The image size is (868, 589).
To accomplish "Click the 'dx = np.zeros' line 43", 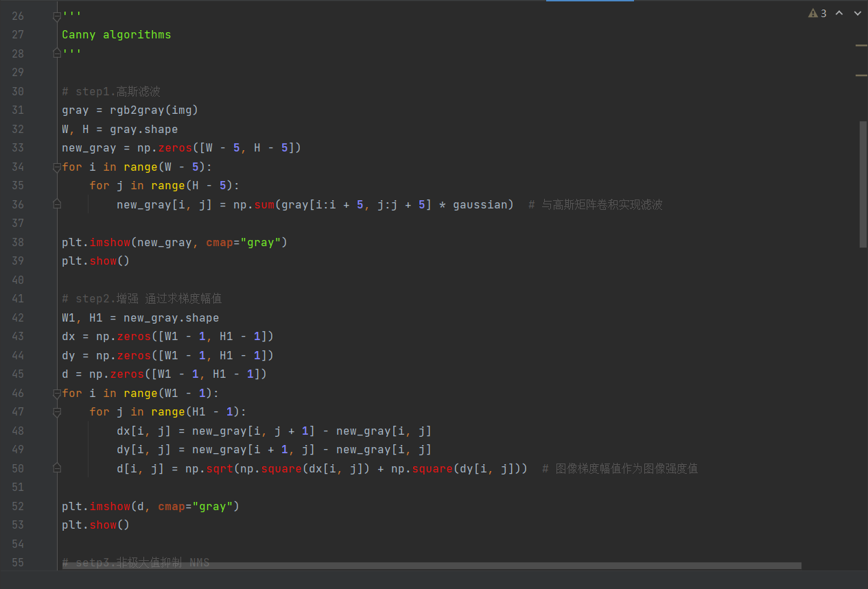I will [168, 336].
